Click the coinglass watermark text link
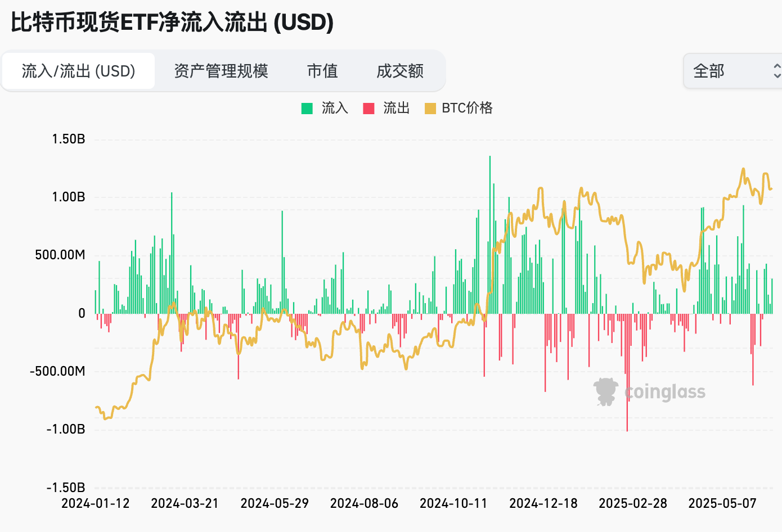This screenshot has width=782, height=532. pos(664,392)
